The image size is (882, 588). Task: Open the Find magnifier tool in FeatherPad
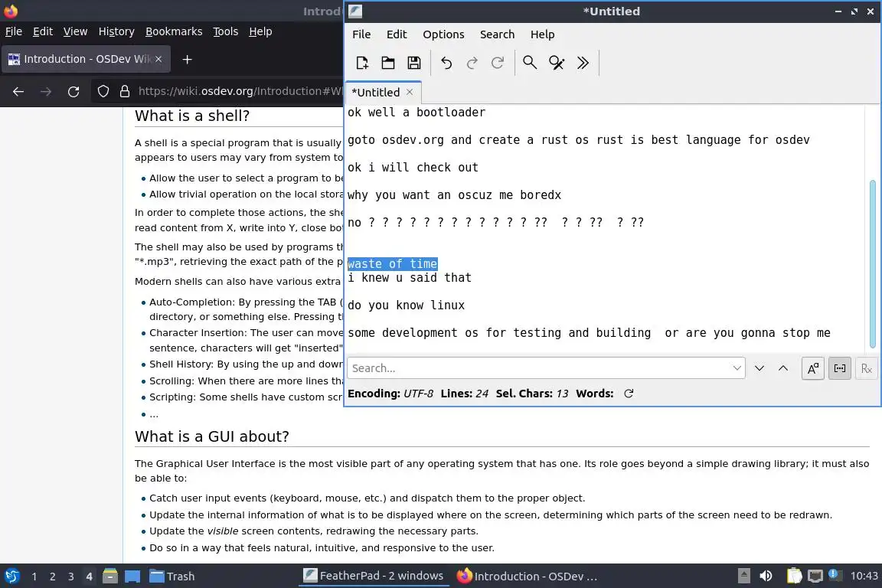(x=530, y=63)
